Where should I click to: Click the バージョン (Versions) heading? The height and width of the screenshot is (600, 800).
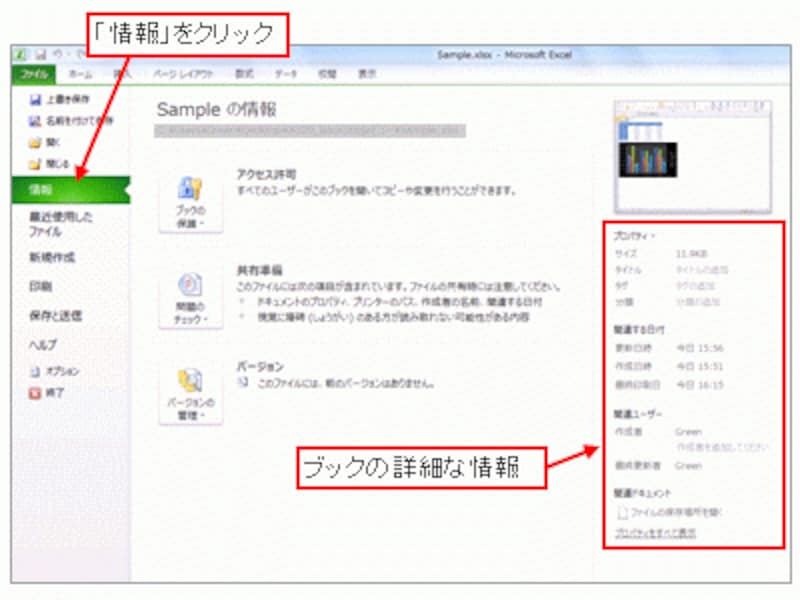(260, 366)
